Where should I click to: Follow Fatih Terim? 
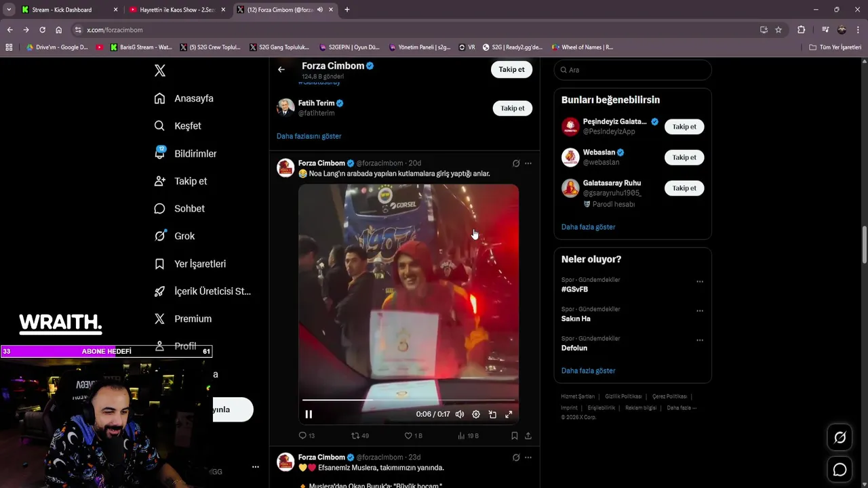(x=512, y=108)
